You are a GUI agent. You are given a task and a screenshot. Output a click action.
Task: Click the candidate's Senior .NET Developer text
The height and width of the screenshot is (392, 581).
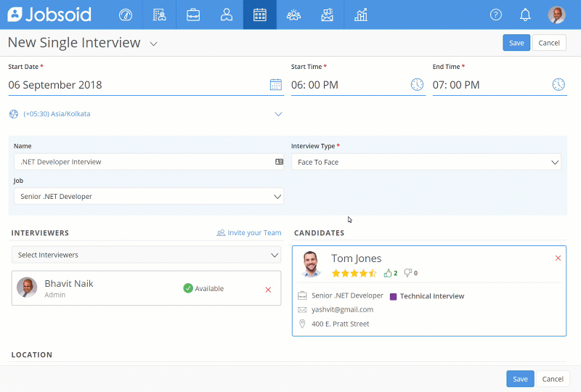[347, 295]
